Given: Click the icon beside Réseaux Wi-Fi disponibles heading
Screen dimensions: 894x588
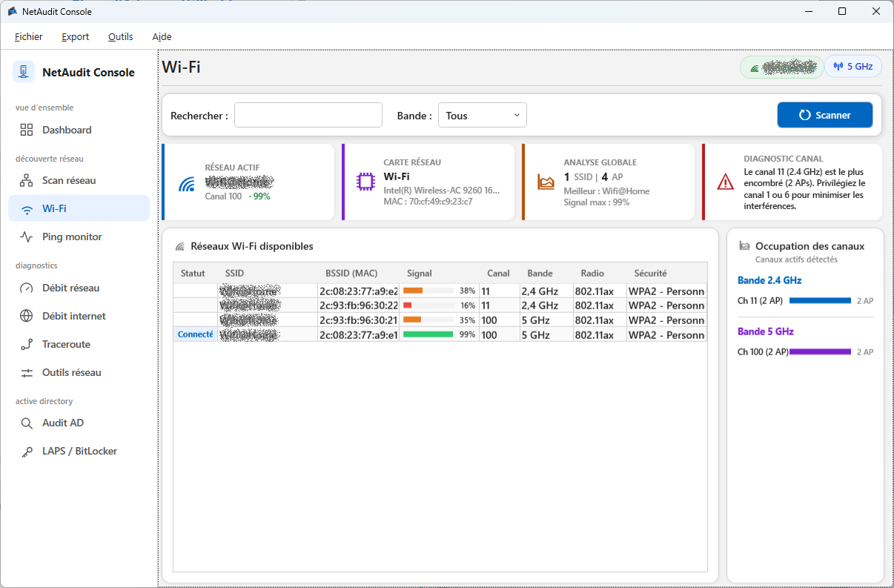Looking at the screenshot, I should [180, 246].
